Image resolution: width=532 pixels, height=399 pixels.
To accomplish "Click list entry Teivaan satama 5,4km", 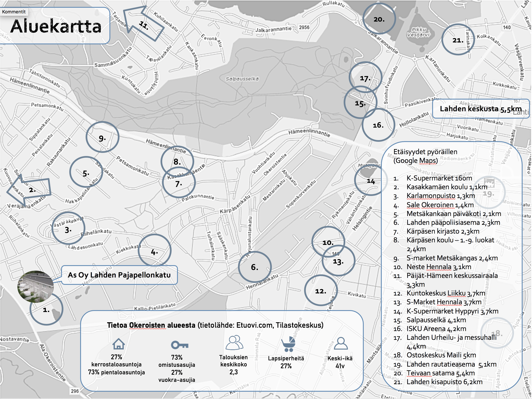I will pyautogui.click(x=441, y=373).
